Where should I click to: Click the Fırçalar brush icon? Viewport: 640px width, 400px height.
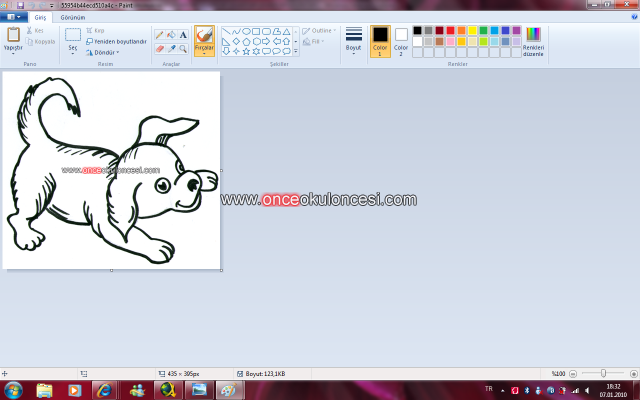(204, 35)
